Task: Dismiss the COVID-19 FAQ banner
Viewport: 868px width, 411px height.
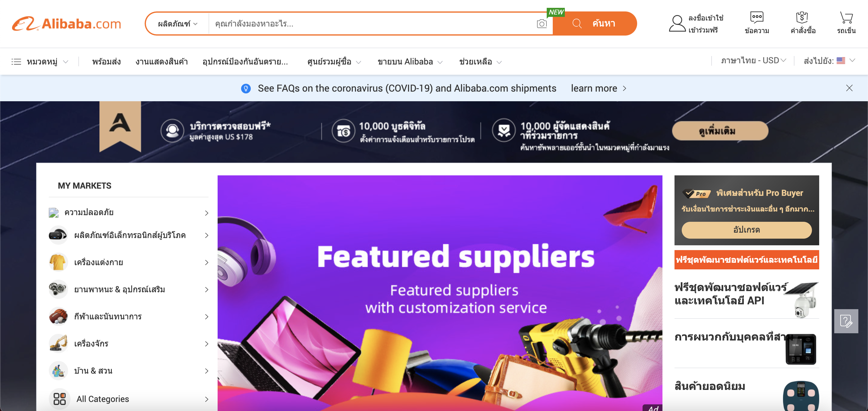Action: click(x=849, y=88)
